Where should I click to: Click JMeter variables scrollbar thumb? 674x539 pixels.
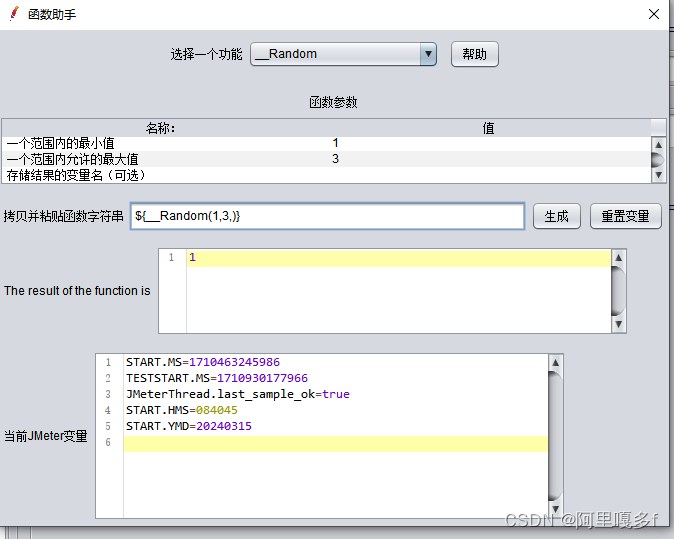(x=555, y=436)
